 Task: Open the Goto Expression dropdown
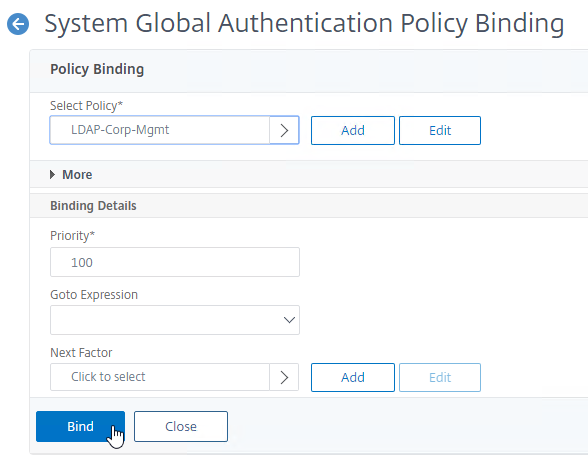[x=175, y=320]
